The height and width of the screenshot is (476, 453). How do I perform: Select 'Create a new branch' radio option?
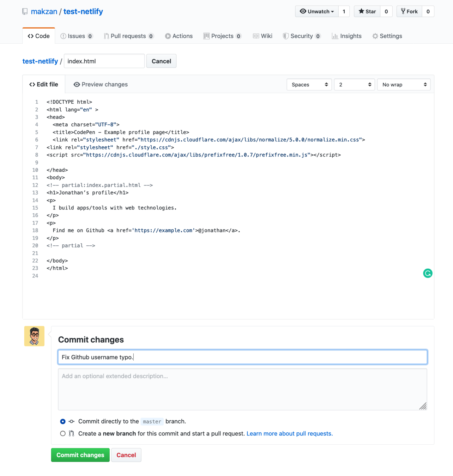pyautogui.click(x=63, y=433)
